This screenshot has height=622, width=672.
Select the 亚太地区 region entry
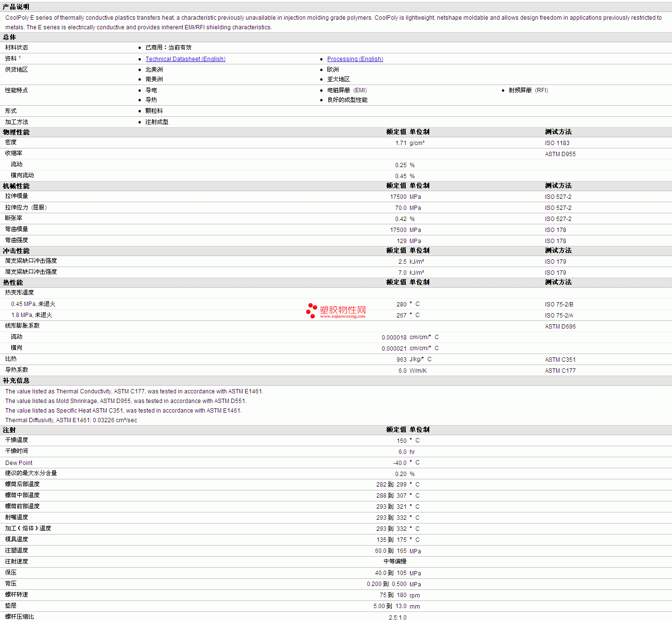339,79
